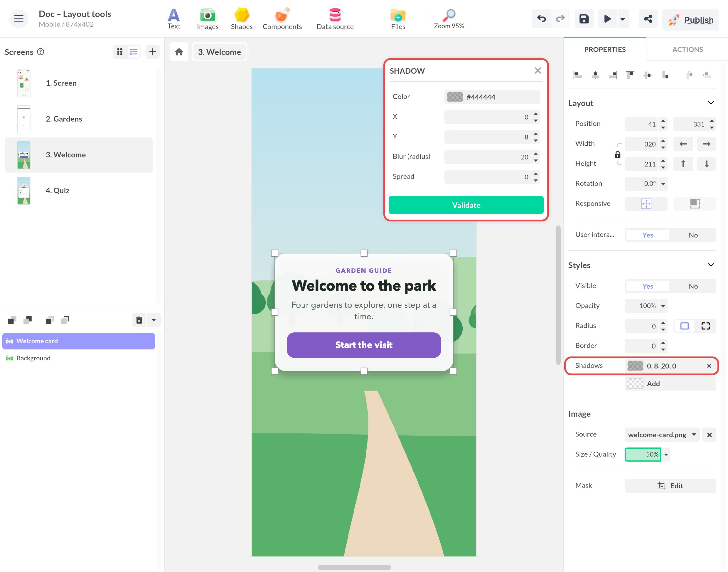Open the Size / Quality dropdown
Screen dimensions: 728x572
tap(666, 455)
